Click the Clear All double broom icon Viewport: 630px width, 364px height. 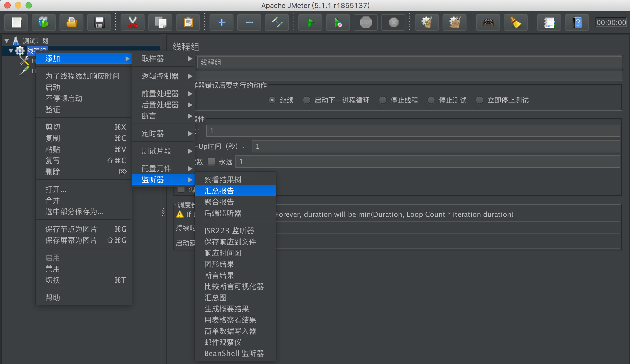(x=455, y=22)
